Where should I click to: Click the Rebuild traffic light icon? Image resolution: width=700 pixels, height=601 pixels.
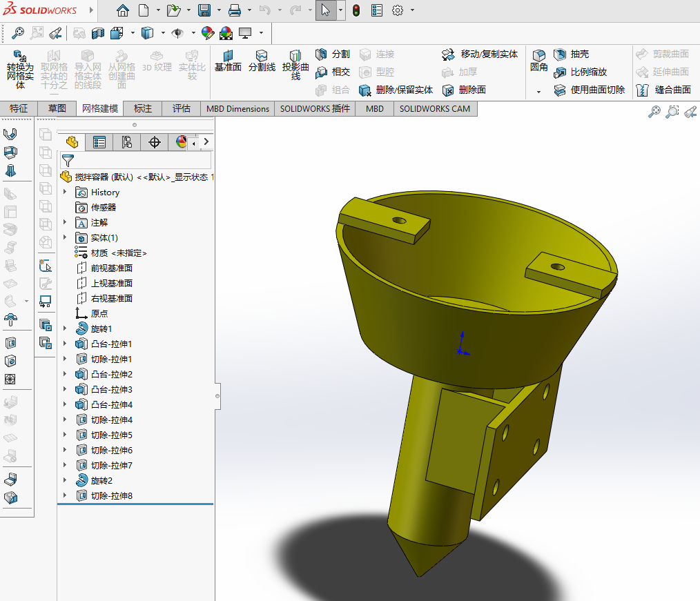(x=356, y=10)
